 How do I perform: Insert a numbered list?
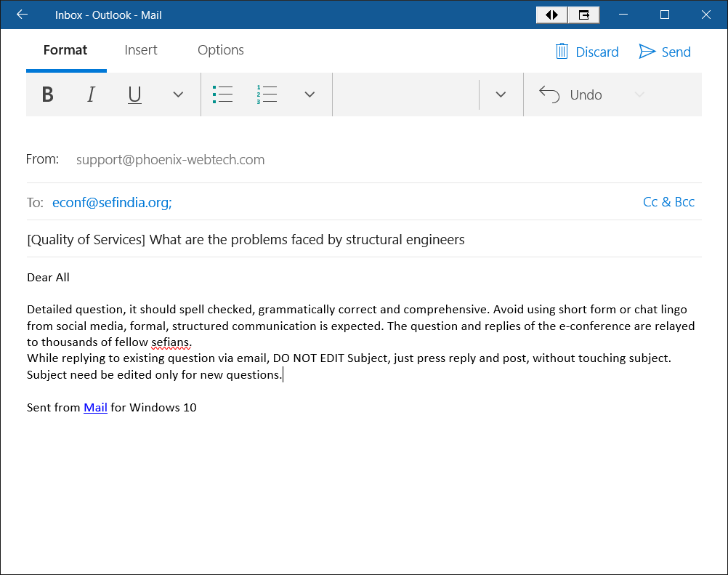point(267,95)
